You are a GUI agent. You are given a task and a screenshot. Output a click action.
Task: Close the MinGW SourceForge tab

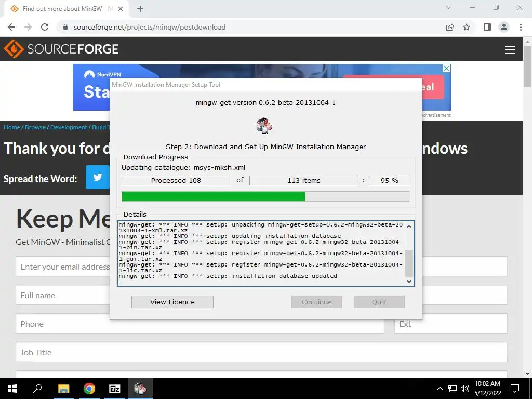click(x=121, y=9)
